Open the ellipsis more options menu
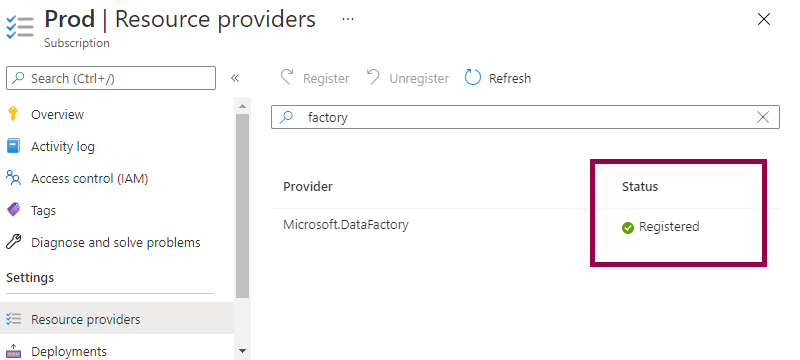This screenshot has width=800, height=360. (348, 19)
